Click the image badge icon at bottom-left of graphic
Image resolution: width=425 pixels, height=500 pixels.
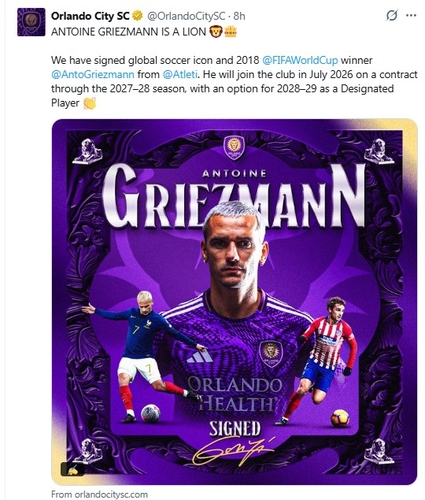tap(72, 469)
